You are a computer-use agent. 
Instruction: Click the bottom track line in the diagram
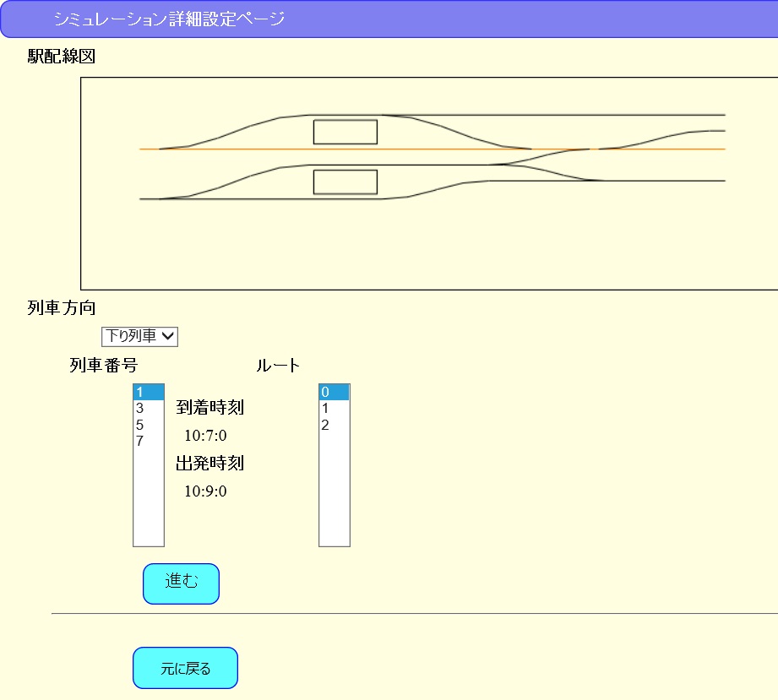253,198
